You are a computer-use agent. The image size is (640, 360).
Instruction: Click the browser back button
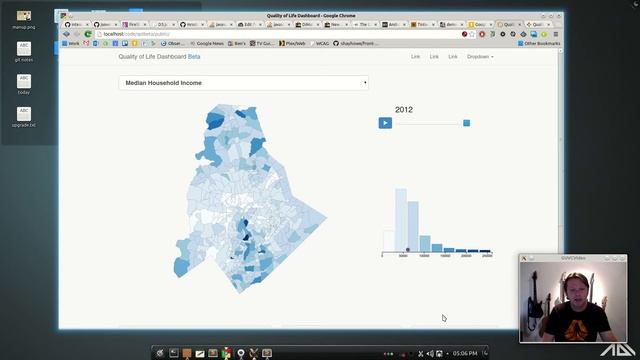point(66,34)
